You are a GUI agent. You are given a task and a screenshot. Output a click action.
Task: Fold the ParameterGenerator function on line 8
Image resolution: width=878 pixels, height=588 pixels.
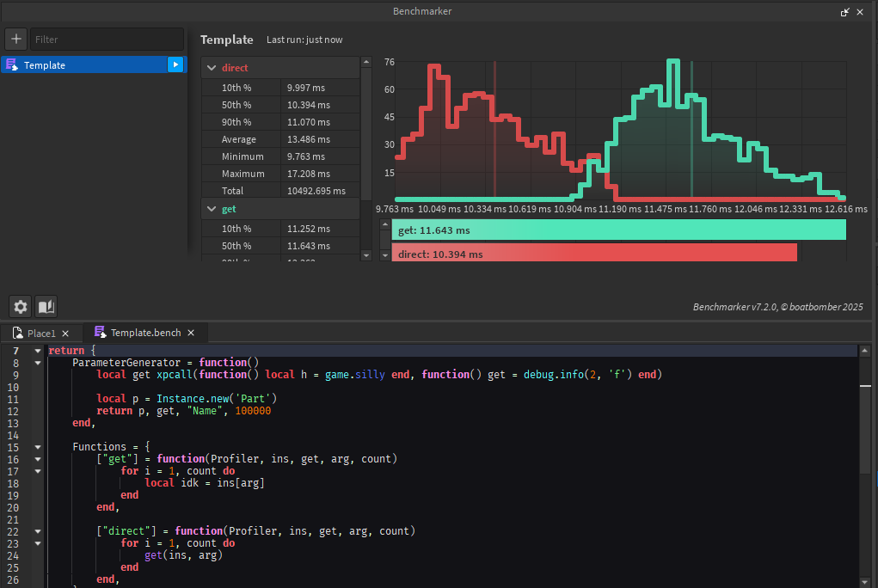[37, 363]
